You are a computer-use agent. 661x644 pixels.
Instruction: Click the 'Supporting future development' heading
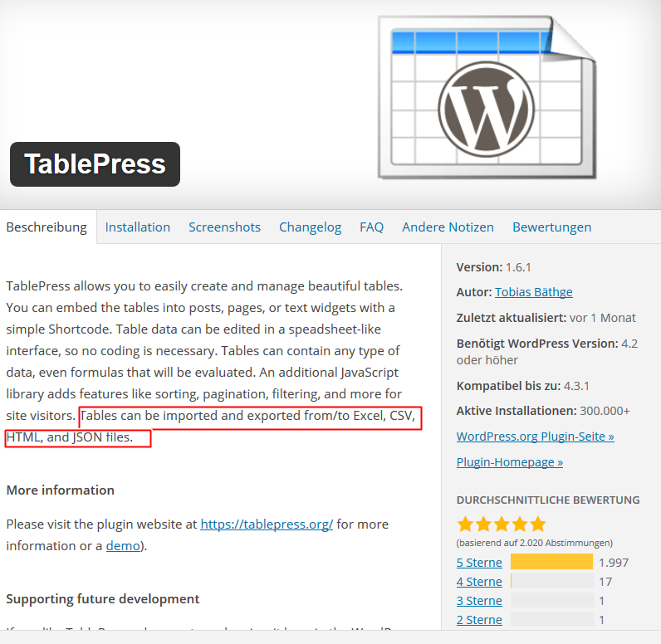(103, 598)
